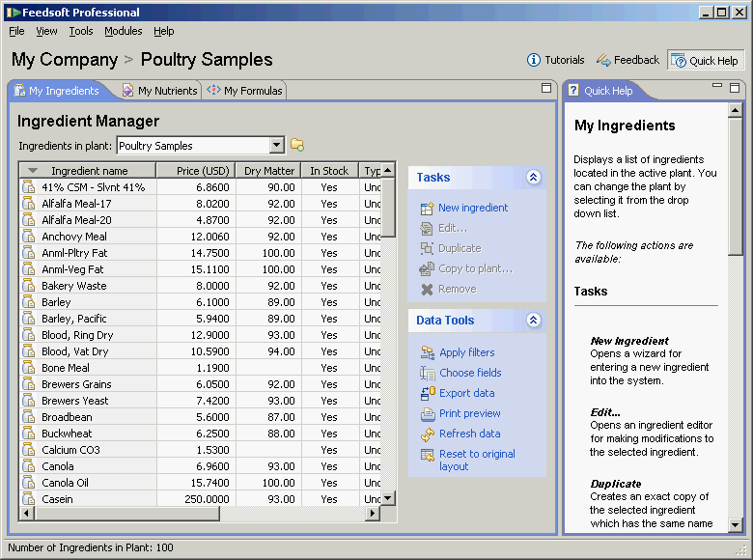Click the New ingredient link
This screenshot has width=753, height=560.
pos(473,208)
